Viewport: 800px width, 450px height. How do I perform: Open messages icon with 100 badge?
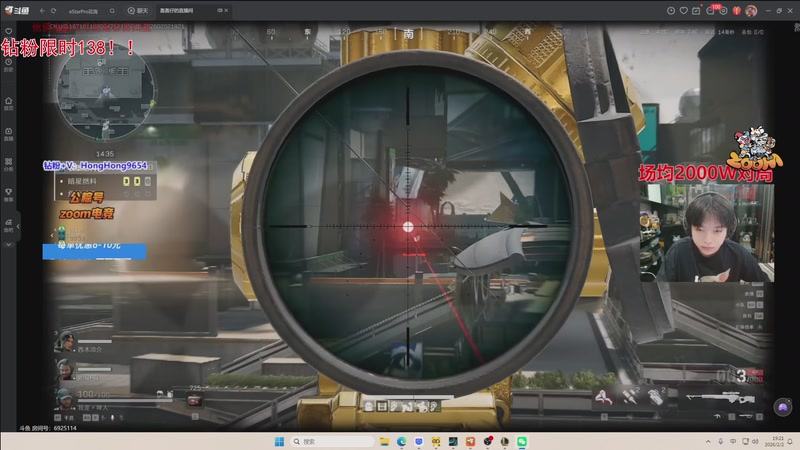click(x=711, y=10)
